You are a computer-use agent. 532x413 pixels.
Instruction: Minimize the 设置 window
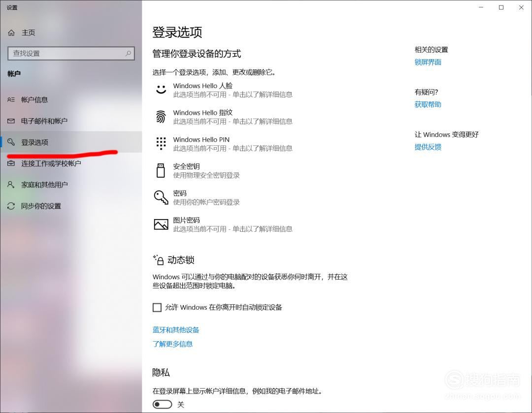481,7
